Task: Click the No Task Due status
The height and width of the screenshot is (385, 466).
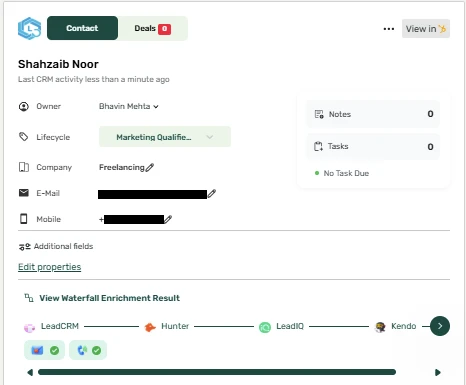Action: click(x=342, y=173)
